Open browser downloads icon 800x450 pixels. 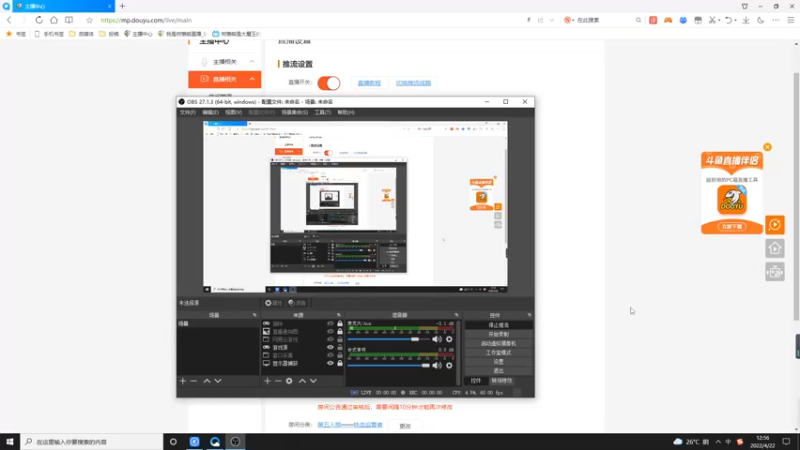click(746, 20)
